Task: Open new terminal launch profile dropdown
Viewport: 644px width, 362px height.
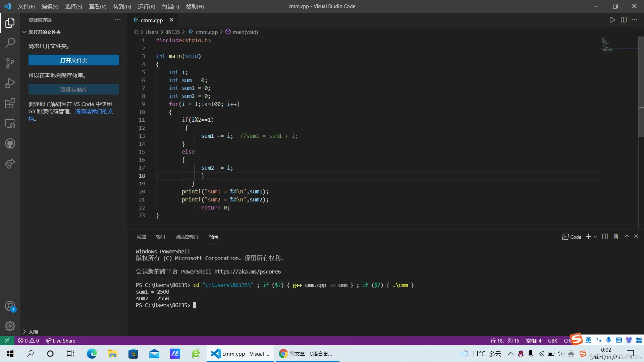Action: 596,237
